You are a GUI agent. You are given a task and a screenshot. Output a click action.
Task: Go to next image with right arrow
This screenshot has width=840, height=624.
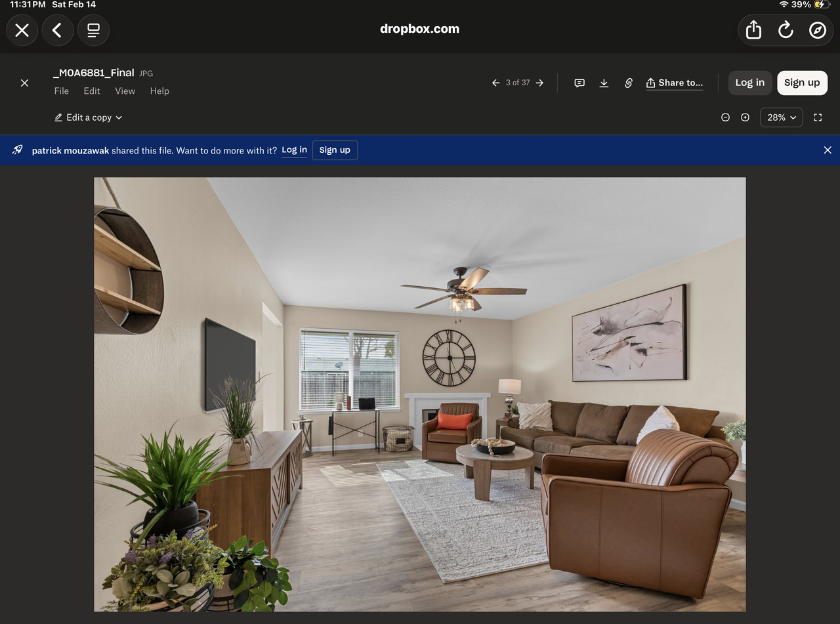539,83
